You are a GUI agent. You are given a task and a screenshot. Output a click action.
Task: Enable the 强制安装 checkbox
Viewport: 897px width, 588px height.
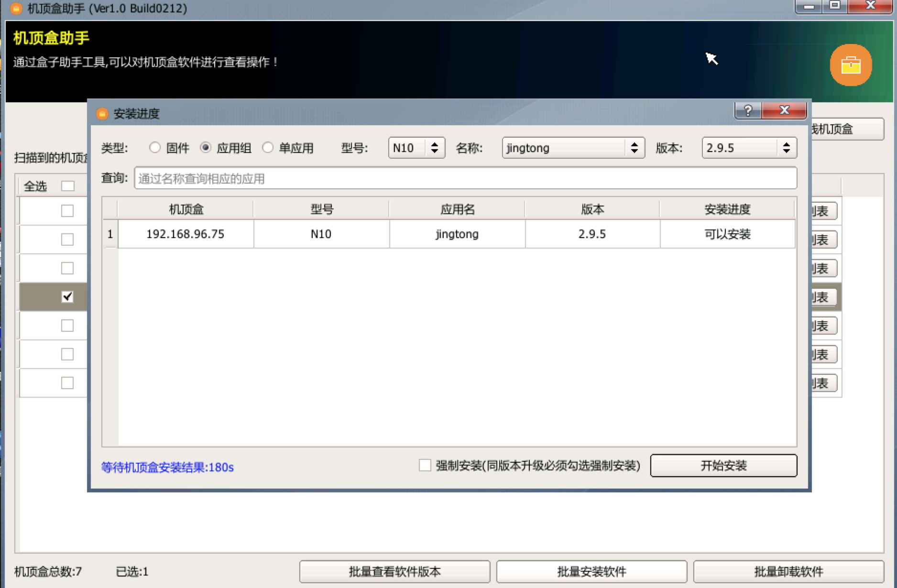click(x=425, y=465)
